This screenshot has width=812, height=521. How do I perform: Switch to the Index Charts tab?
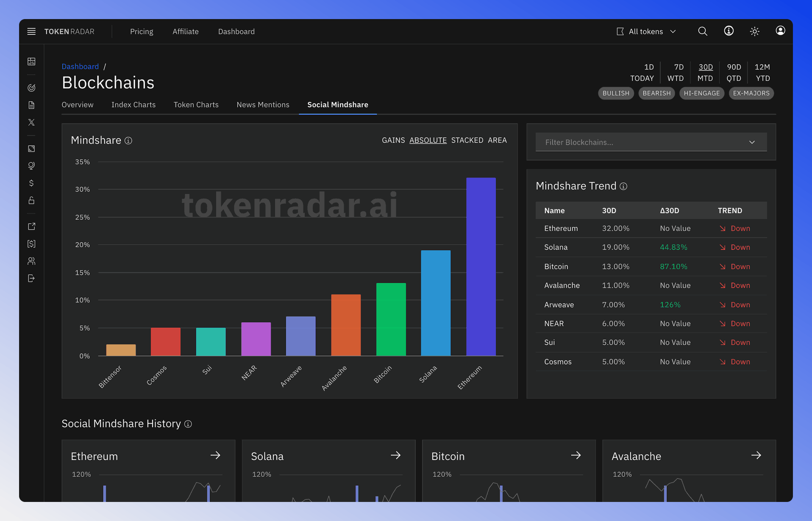point(133,105)
